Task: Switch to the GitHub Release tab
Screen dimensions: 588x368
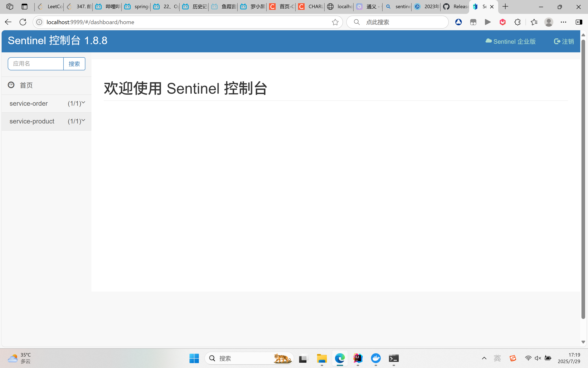Action: 455,7
